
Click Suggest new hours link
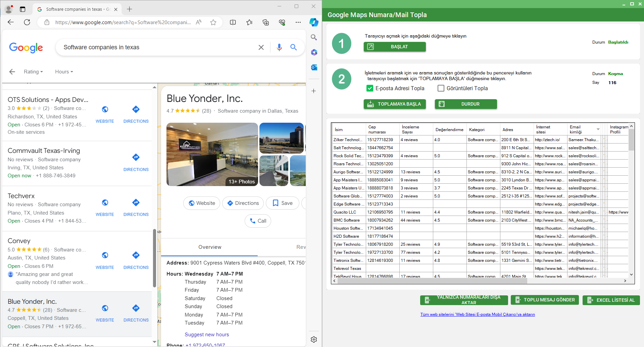pyautogui.click(x=207, y=335)
